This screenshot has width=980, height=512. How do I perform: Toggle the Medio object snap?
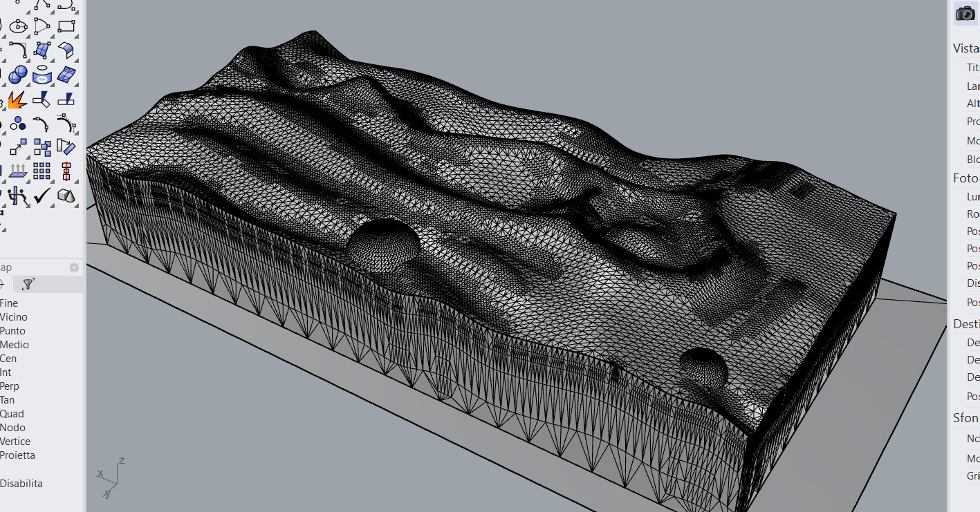pyautogui.click(x=15, y=345)
